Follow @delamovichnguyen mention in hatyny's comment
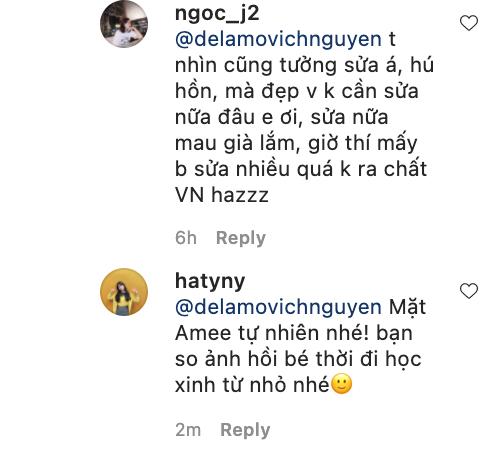490x458 pixels. click(x=278, y=307)
